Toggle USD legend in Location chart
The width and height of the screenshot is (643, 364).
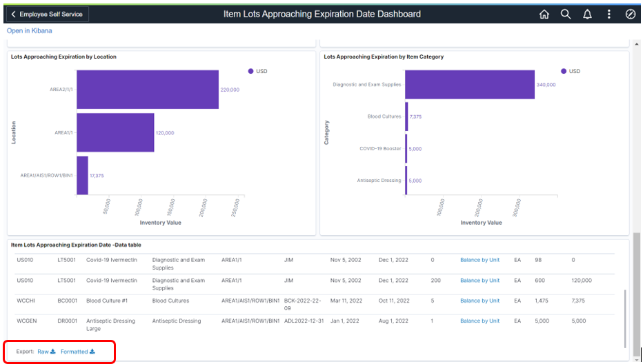pyautogui.click(x=257, y=71)
